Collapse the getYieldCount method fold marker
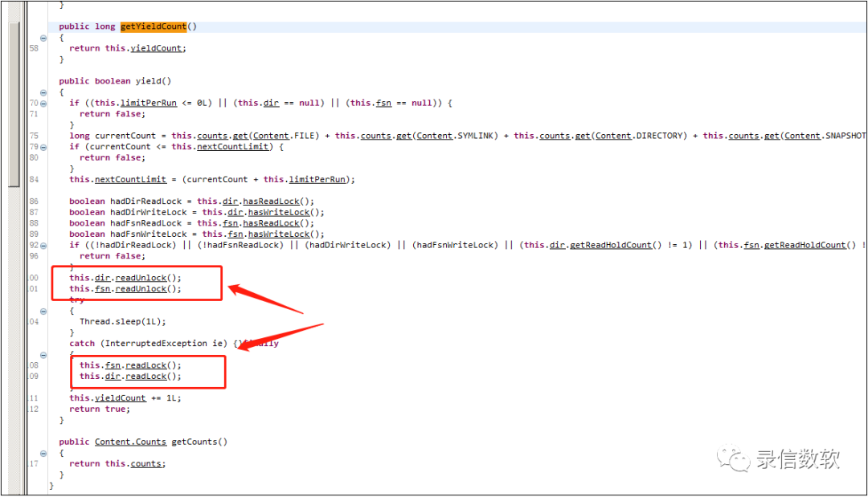The width and height of the screenshot is (868, 497). 43,38
